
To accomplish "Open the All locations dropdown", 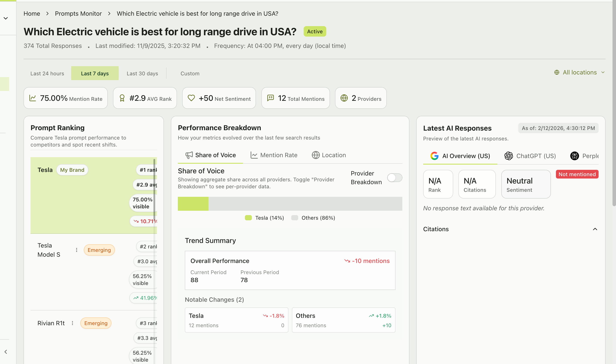I will [579, 72].
